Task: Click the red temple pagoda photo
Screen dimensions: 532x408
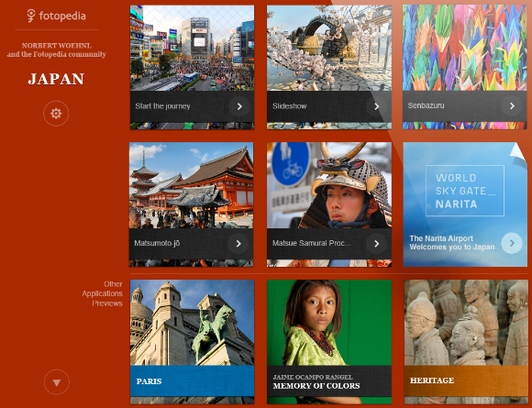Action: pyautogui.click(x=191, y=185)
